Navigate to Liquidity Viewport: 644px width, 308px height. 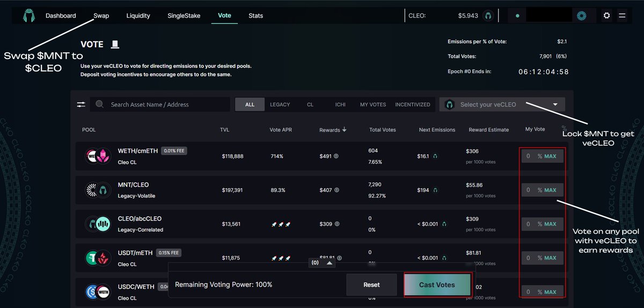coord(138,16)
